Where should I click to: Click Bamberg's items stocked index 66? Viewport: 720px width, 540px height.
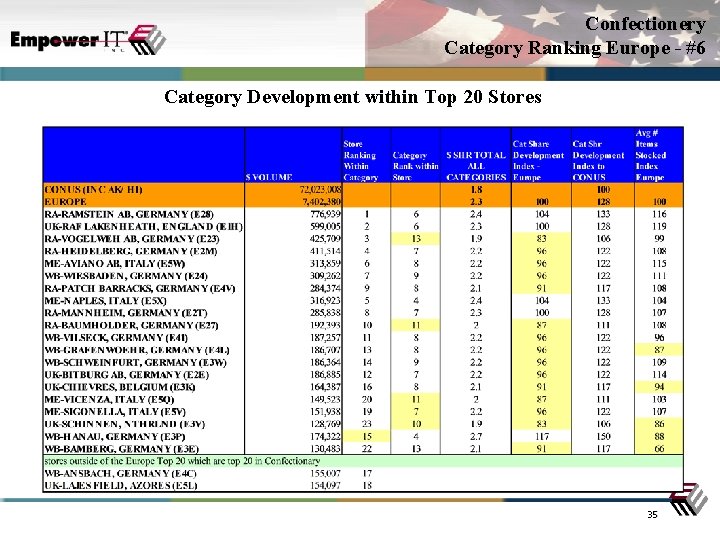point(659,449)
